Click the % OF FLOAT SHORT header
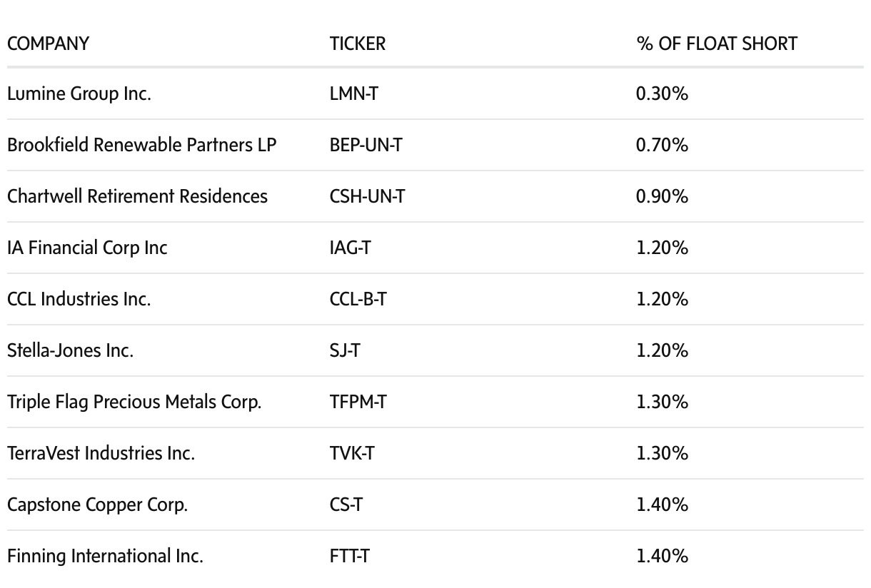This screenshot has height=588, width=871. (716, 44)
